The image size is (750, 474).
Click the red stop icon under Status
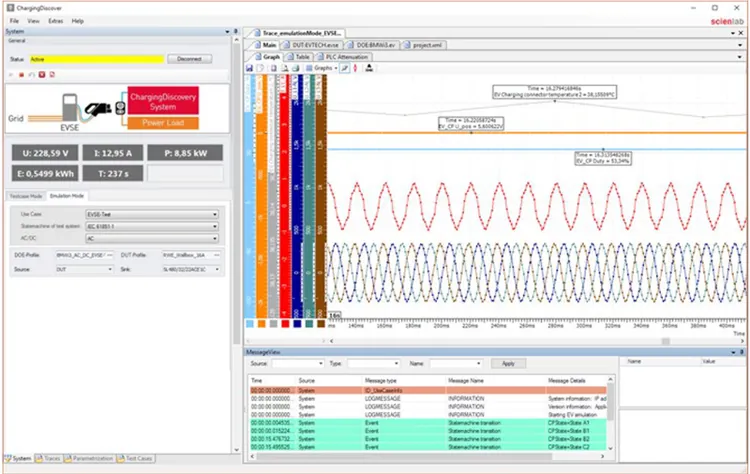[22, 75]
